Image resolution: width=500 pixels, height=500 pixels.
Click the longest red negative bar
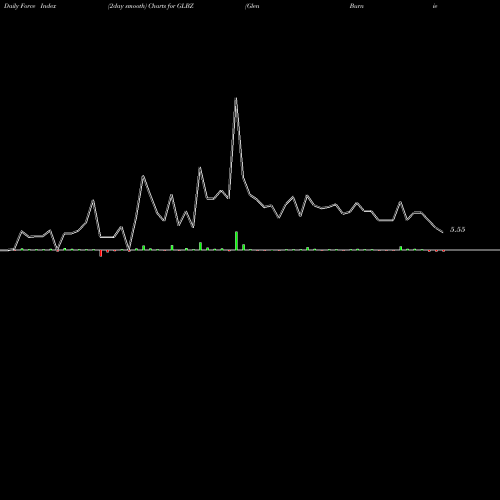[100, 253]
